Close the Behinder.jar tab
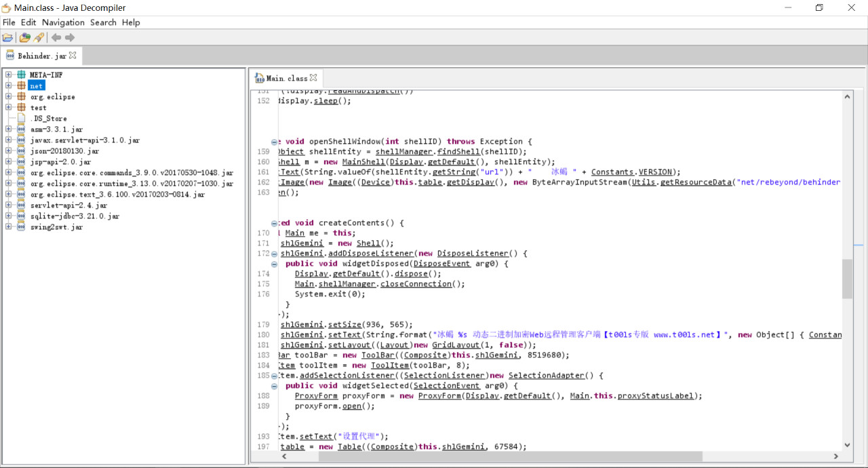Screen dimensions: 868x468 click(x=73, y=55)
